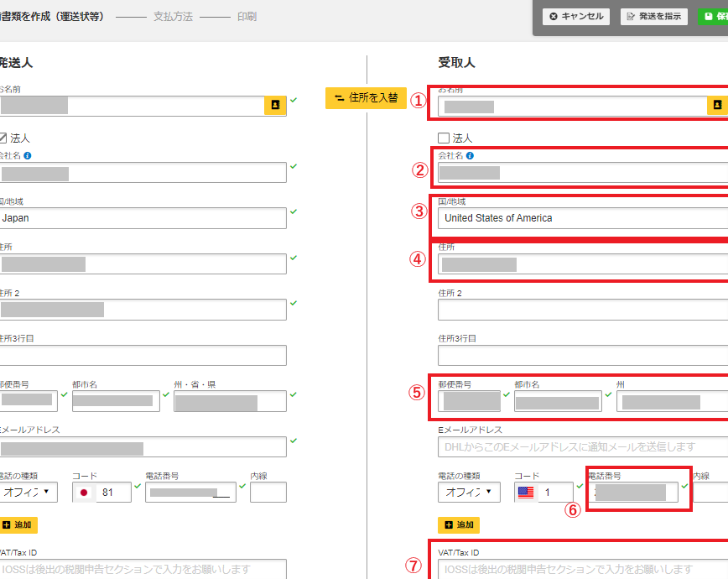Focus sender 郵便番号 field
This screenshot has width=728, height=579.
click(x=29, y=401)
